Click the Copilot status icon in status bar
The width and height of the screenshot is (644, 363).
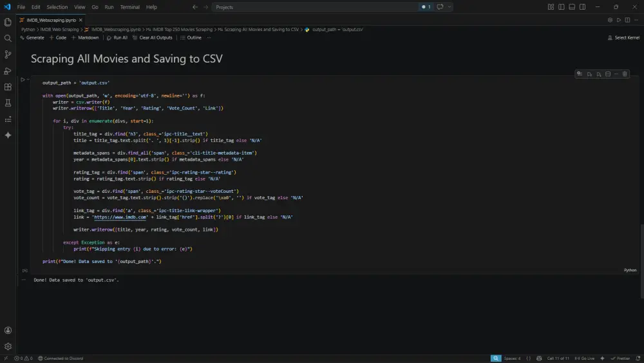click(x=539, y=358)
